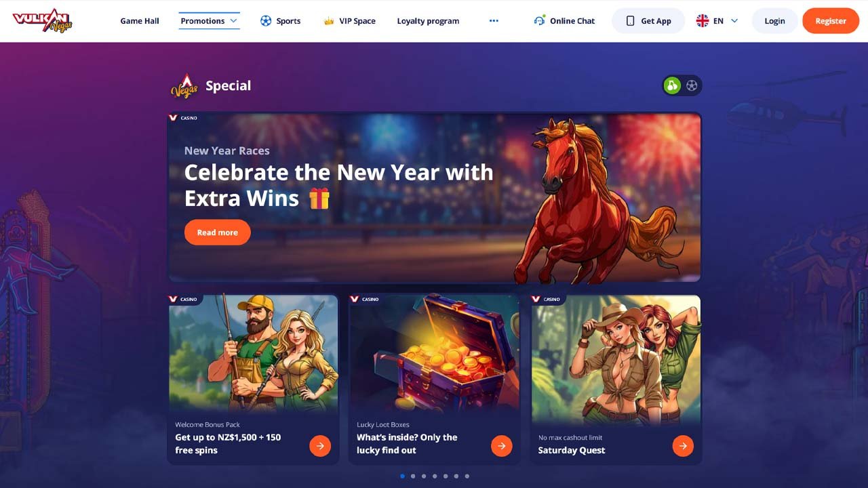The width and height of the screenshot is (868, 488).
Task: Expand the EN language dropdown arrow
Action: (x=734, y=21)
